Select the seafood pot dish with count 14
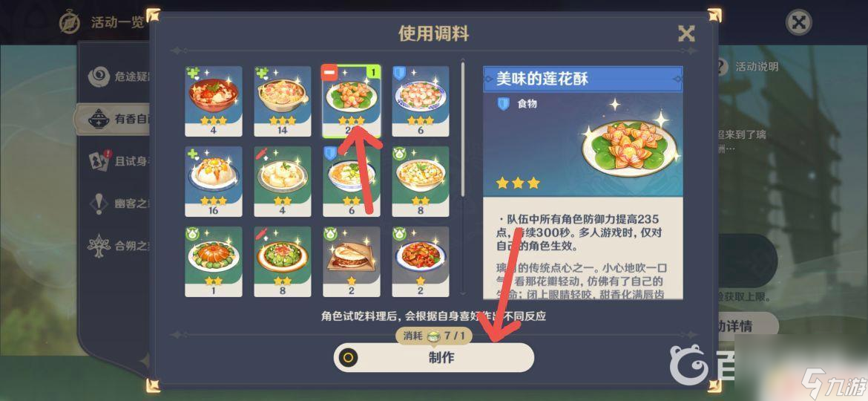Image resolution: width=868 pixels, height=401 pixels. 283,101
